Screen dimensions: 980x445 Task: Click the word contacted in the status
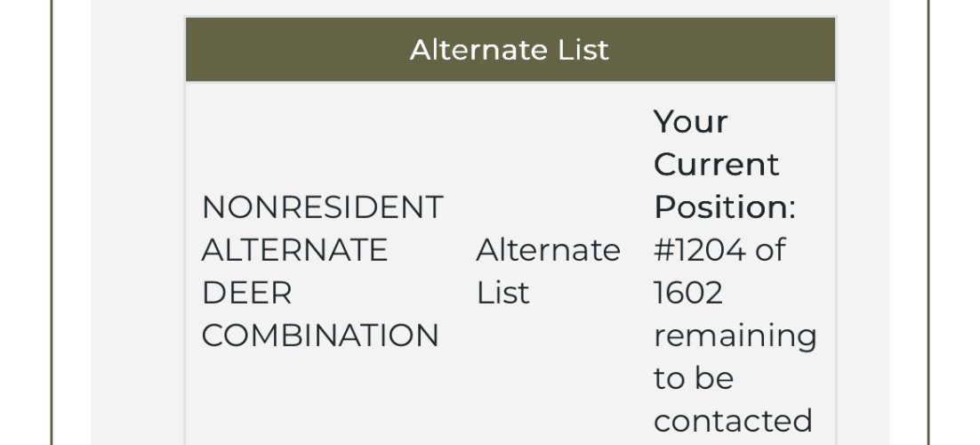pyautogui.click(x=733, y=420)
